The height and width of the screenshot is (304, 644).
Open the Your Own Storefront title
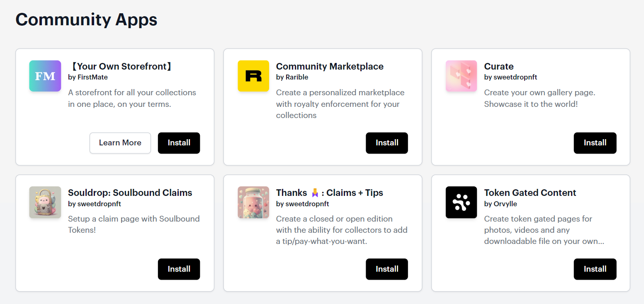point(121,66)
